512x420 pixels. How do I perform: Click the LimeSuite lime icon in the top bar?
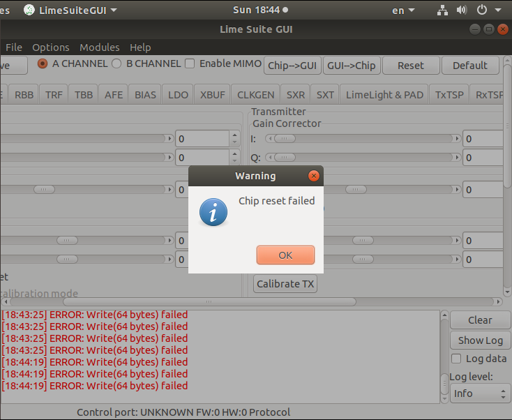point(29,10)
